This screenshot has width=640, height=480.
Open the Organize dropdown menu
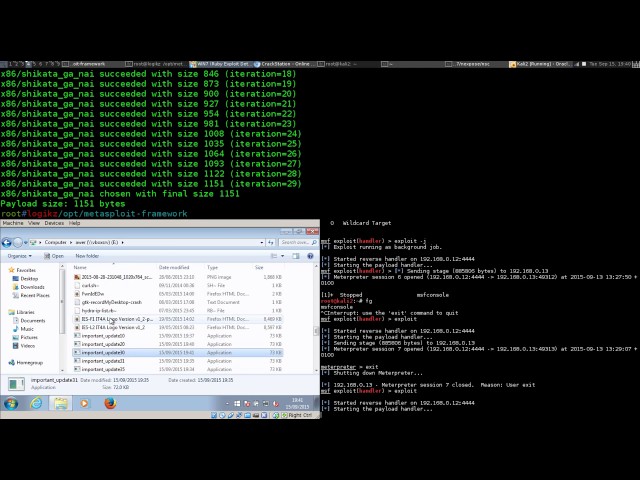20,256
